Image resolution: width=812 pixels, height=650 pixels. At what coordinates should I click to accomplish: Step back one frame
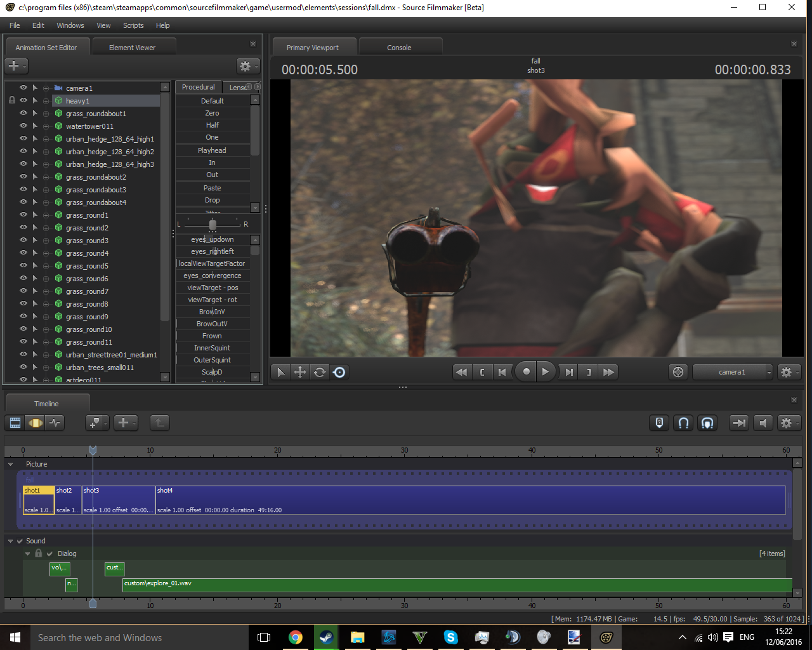pos(502,373)
